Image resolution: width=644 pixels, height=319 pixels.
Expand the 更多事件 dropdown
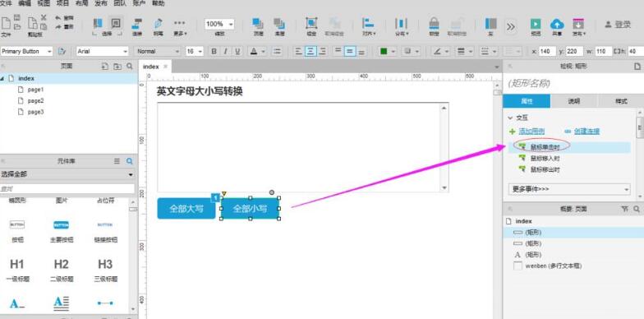(x=569, y=189)
